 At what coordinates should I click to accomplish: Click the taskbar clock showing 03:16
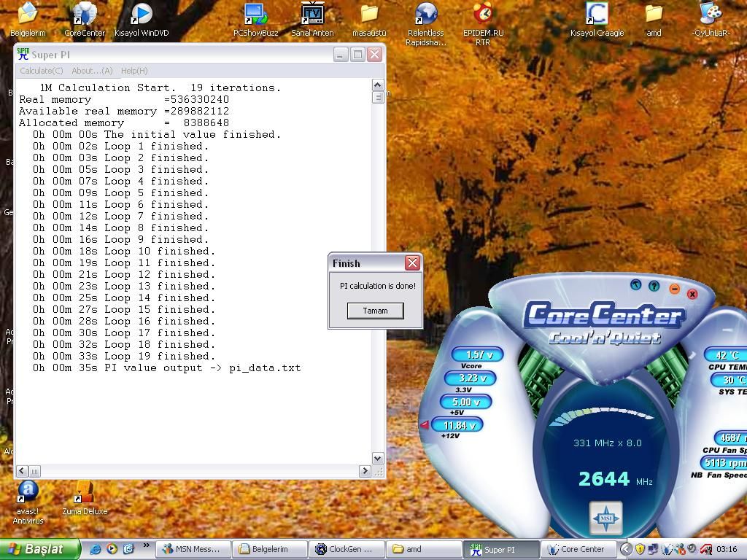coord(727,550)
